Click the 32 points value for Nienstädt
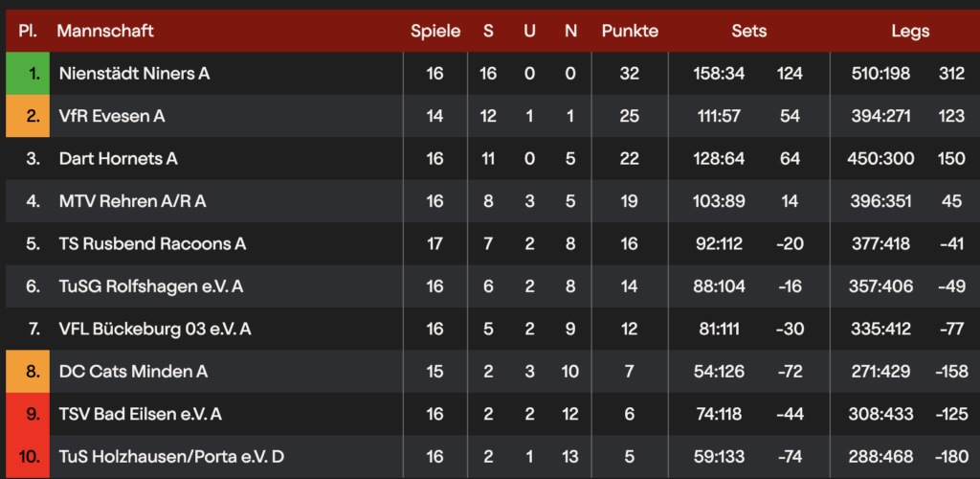The image size is (980, 479). pyautogui.click(x=630, y=74)
